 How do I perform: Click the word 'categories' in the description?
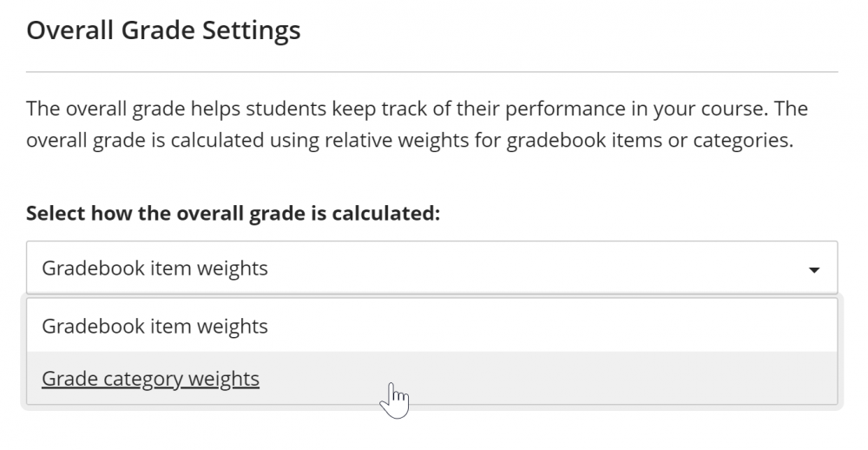pyautogui.click(x=745, y=141)
